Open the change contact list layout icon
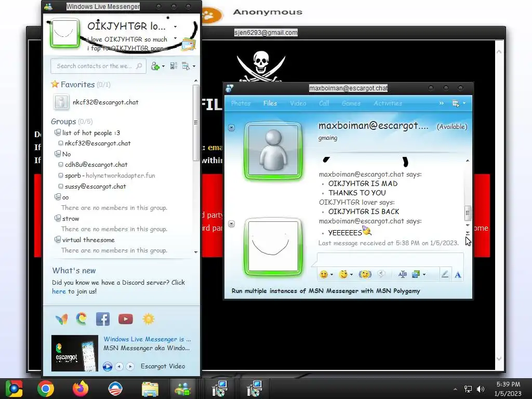Viewport: 532px width, 399px height. (174, 66)
